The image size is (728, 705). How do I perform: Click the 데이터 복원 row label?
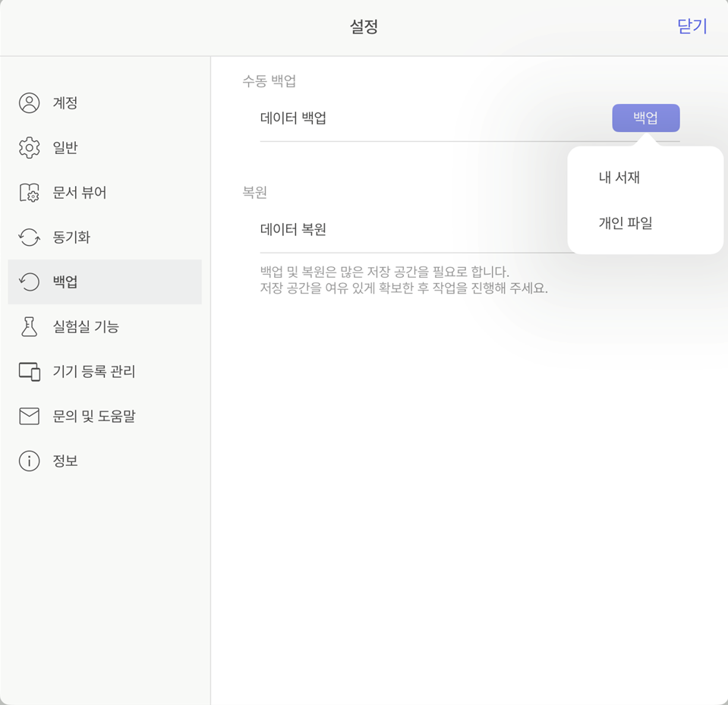pyautogui.click(x=293, y=229)
